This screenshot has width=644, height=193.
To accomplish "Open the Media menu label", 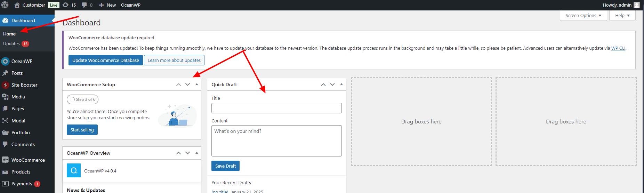I will 18,97.
